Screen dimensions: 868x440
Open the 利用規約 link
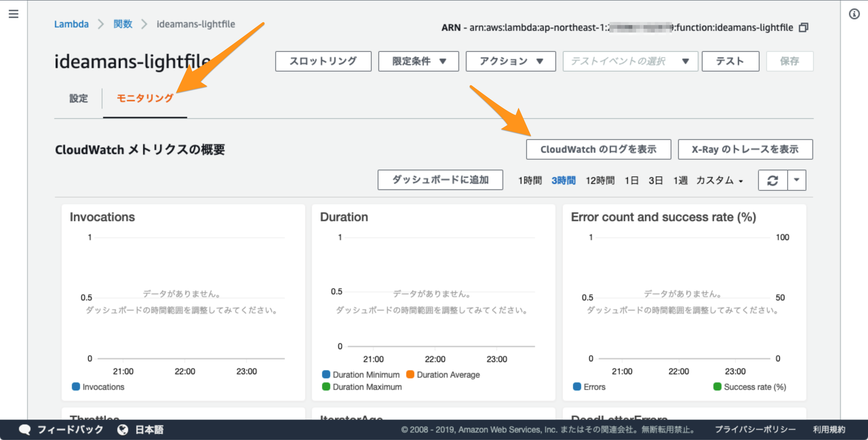click(x=829, y=429)
